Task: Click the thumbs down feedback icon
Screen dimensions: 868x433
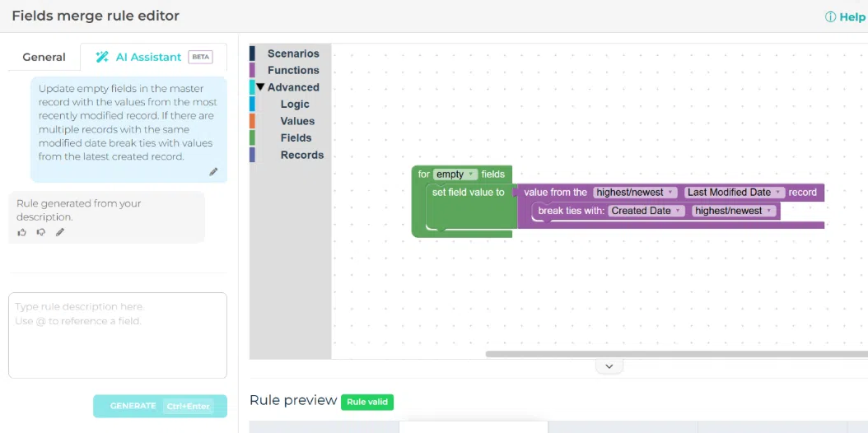Action: point(40,232)
